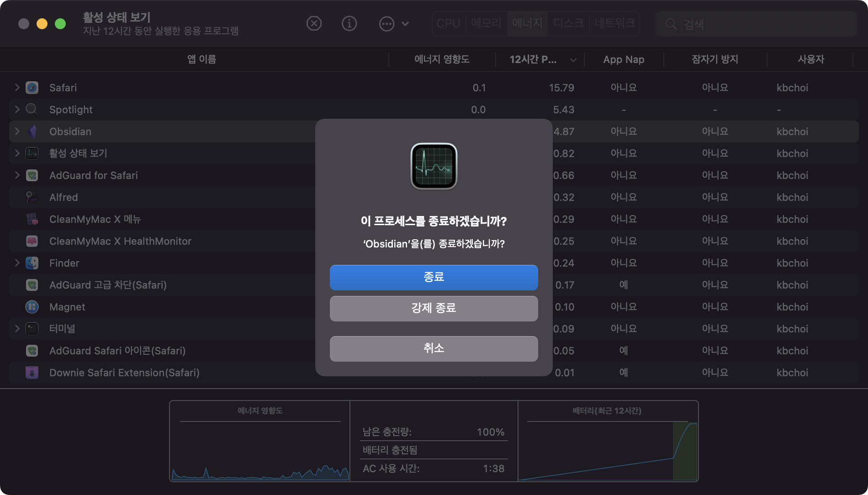
Task: Expand the Safari row disclosure arrow
Action: click(x=17, y=87)
